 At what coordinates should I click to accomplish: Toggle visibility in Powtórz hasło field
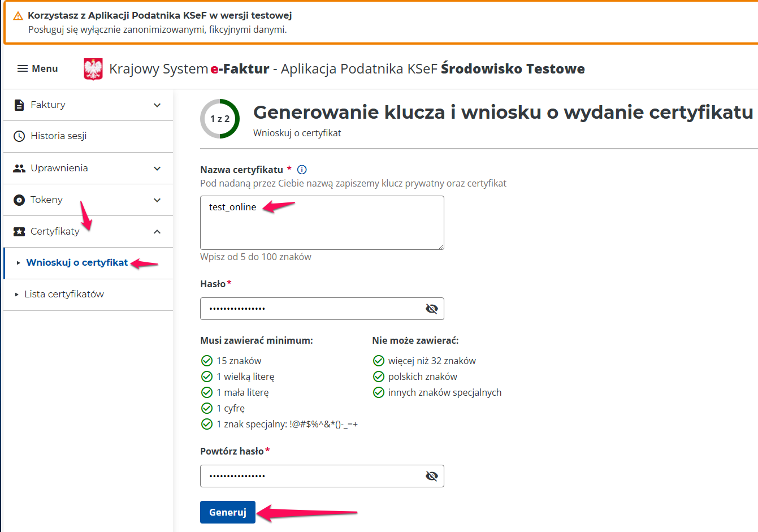tap(431, 476)
